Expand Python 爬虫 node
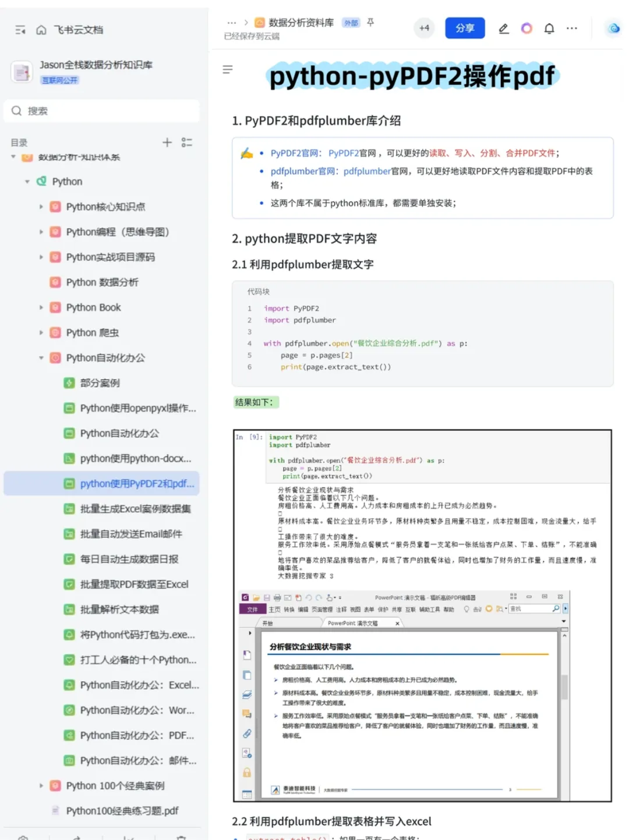Screen dimensions: 629x840 tap(41, 332)
